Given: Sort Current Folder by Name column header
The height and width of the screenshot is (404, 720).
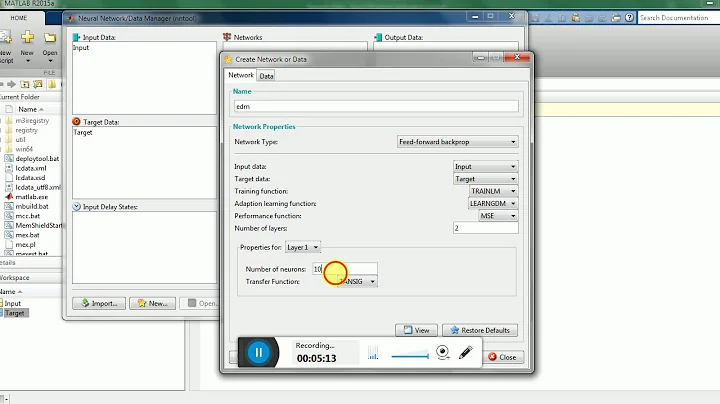Looking at the screenshot, I should click(x=30, y=109).
